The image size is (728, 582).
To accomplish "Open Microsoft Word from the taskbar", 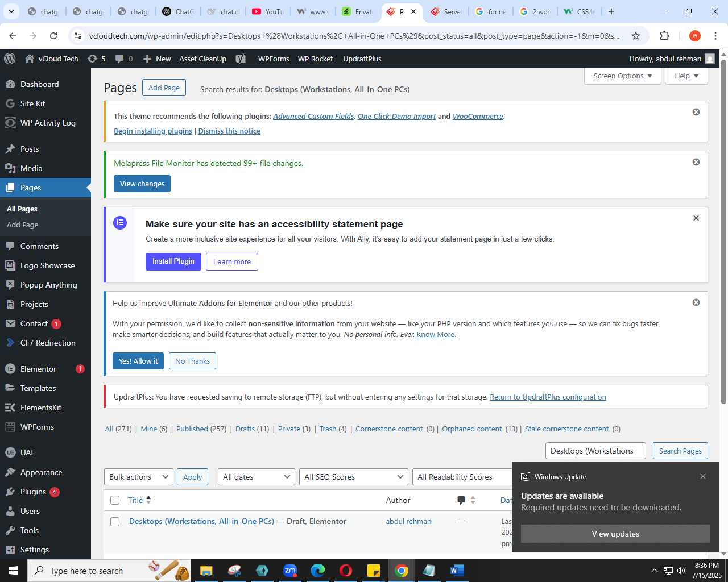I will [x=457, y=571].
